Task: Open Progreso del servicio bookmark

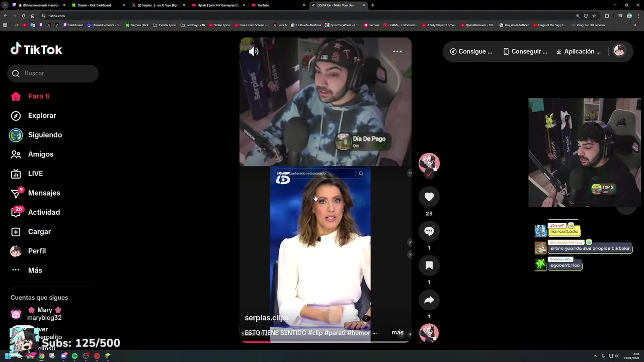Action: [x=588, y=25]
